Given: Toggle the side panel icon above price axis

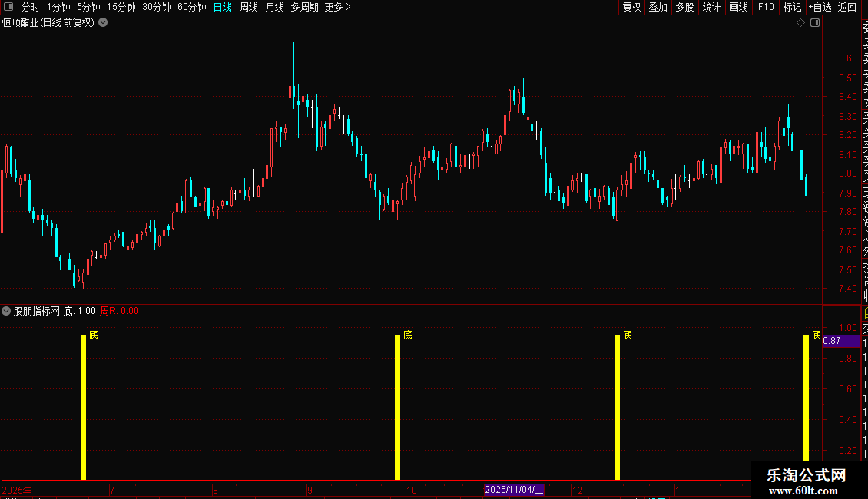Looking at the screenshot, I should pos(815,23).
